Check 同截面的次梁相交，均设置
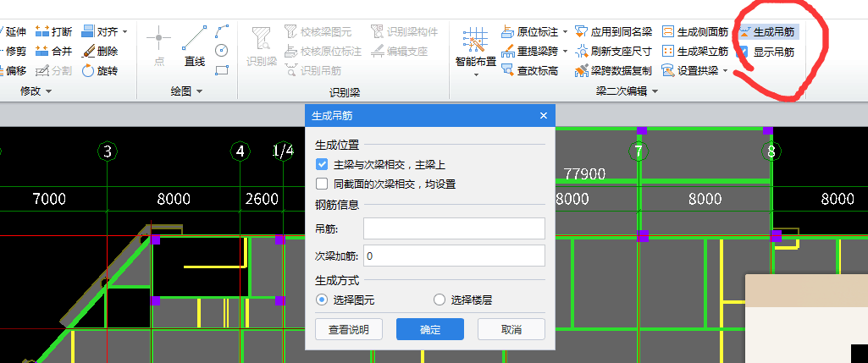Viewport: 868px width, 363px height. click(x=321, y=184)
